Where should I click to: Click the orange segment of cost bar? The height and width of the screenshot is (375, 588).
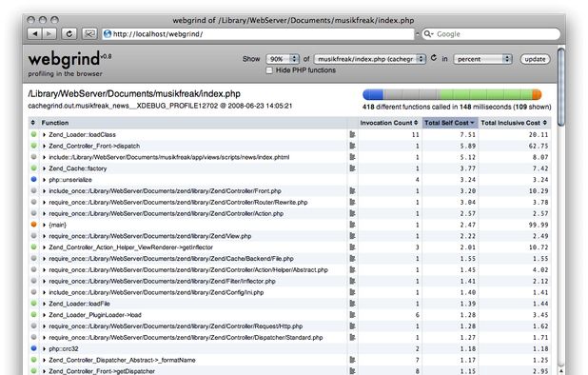click(x=537, y=94)
